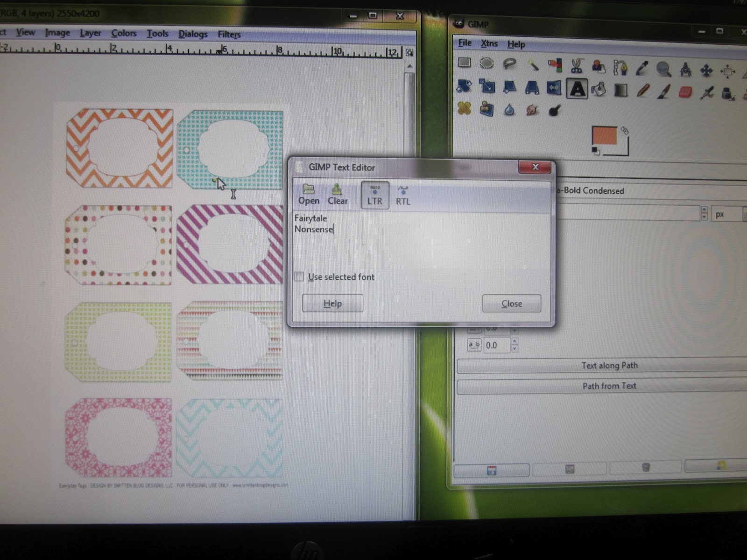Select the Shear tool
Image resolution: width=747 pixels, height=560 pixels.
click(x=509, y=87)
